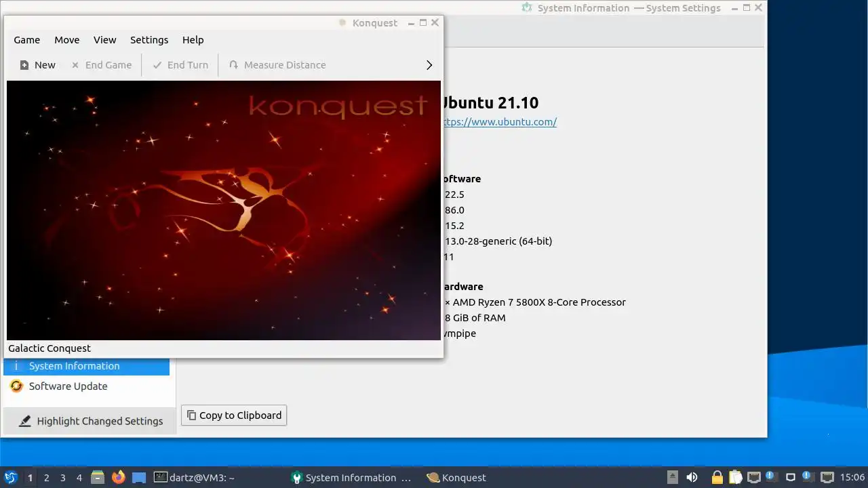This screenshot has height=488, width=868.
Task: Open the file manager taskbar icon
Action: (x=98, y=477)
